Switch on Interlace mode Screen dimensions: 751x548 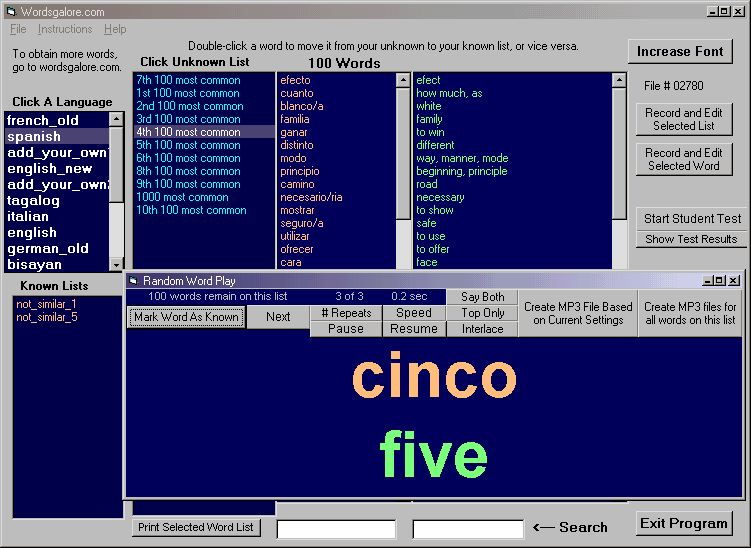(x=483, y=329)
